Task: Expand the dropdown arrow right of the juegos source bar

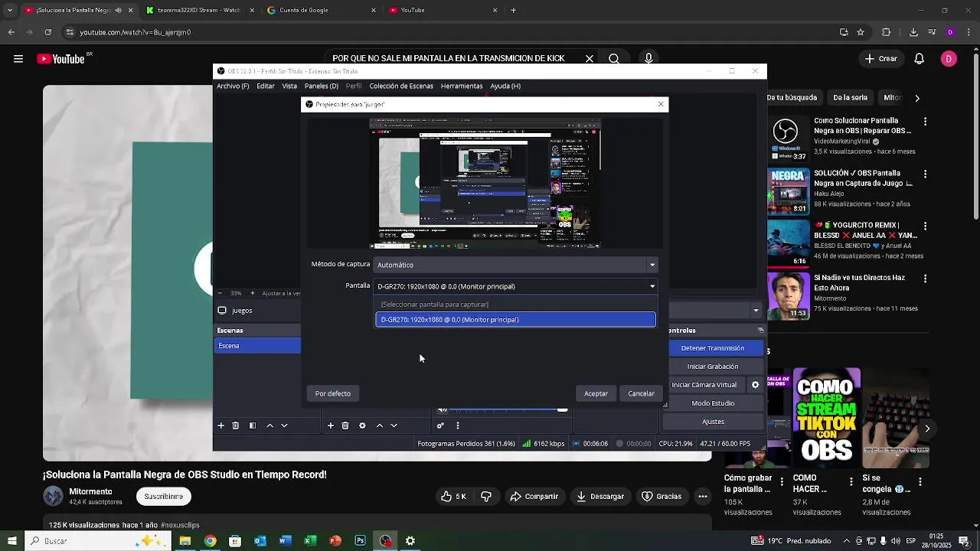Action: (x=756, y=311)
